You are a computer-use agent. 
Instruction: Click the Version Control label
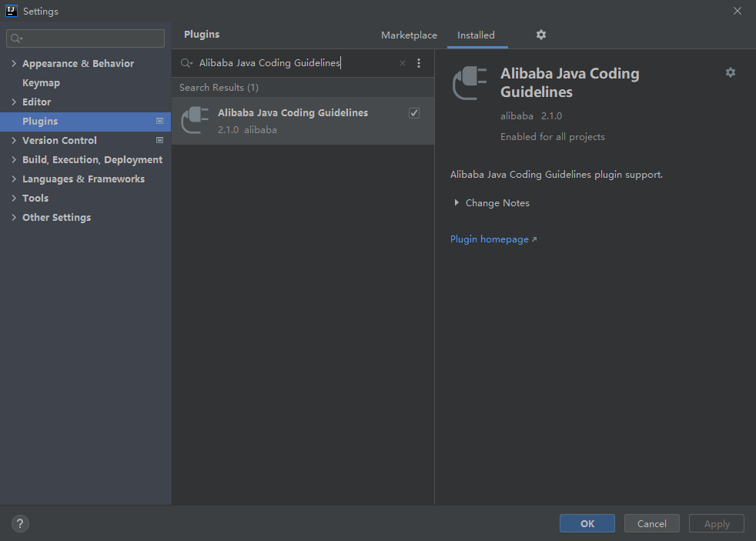pyautogui.click(x=60, y=141)
